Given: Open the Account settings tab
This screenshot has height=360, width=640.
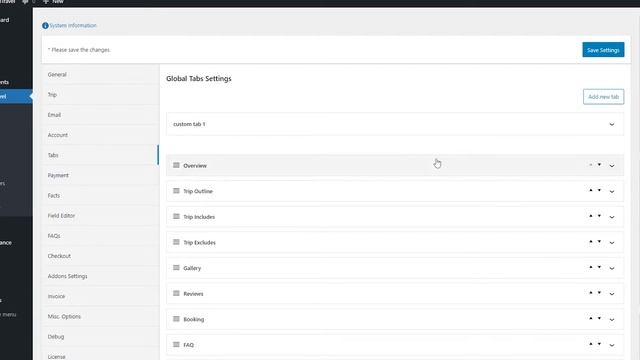Looking at the screenshot, I should 100,135.
